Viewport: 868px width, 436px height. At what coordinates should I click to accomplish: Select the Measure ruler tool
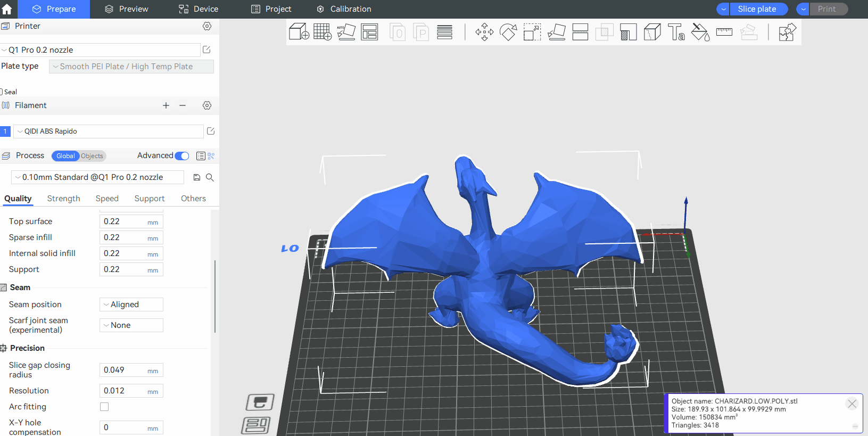coord(724,32)
